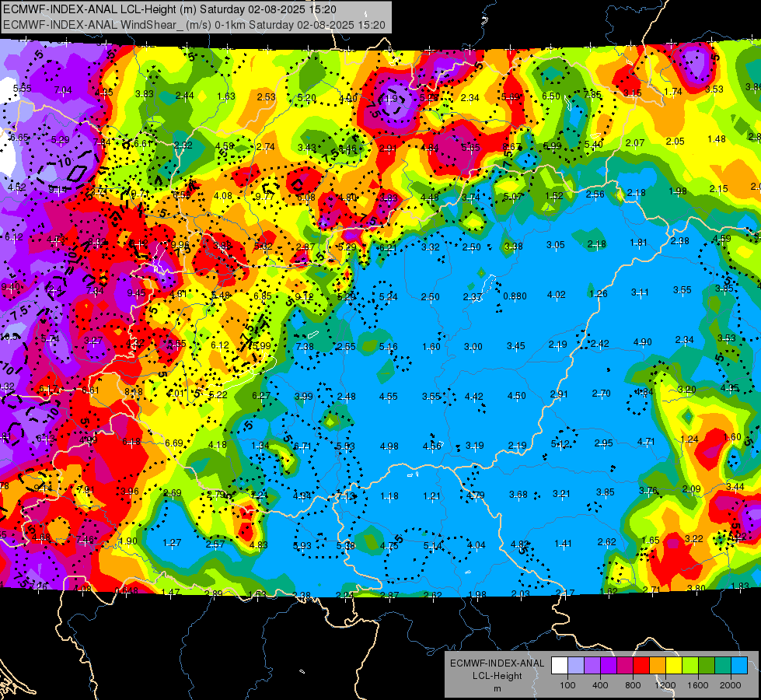
Task: Click the 4.71 wind shear value
Action: (646, 442)
